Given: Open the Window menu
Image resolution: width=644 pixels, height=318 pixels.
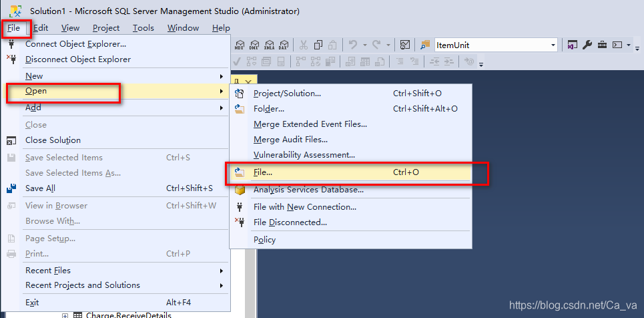Looking at the screenshot, I should (183, 28).
